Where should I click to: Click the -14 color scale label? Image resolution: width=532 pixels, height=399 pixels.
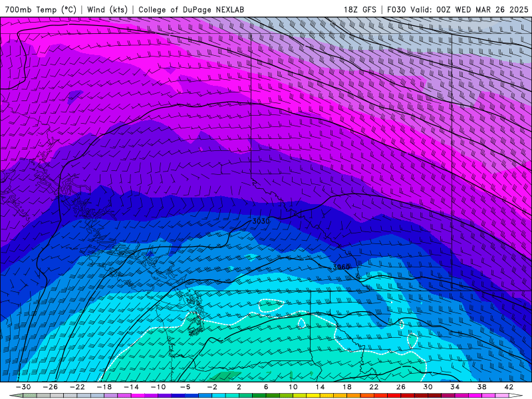tap(131, 387)
